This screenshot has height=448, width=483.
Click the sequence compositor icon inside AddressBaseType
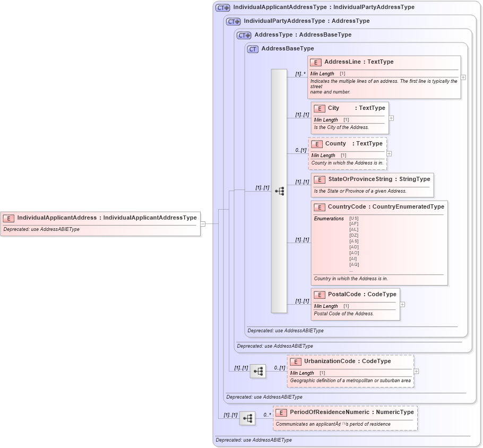pos(280,191)
